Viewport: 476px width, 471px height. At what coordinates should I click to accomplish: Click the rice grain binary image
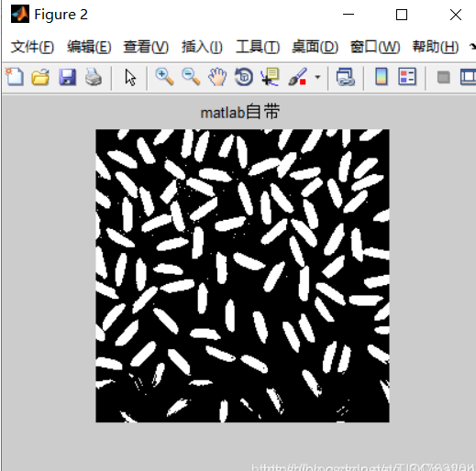[242, 276]
